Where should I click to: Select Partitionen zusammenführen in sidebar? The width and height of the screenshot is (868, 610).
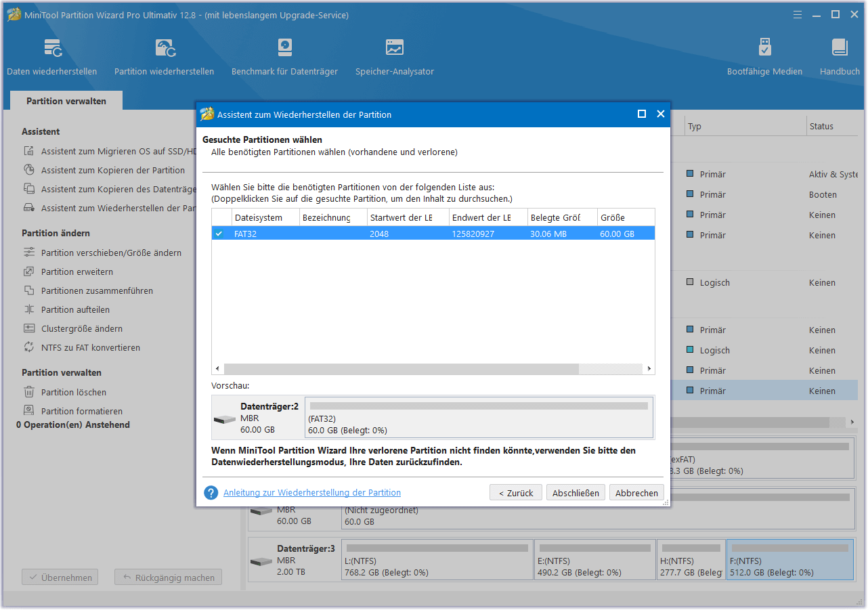(97, 291)
